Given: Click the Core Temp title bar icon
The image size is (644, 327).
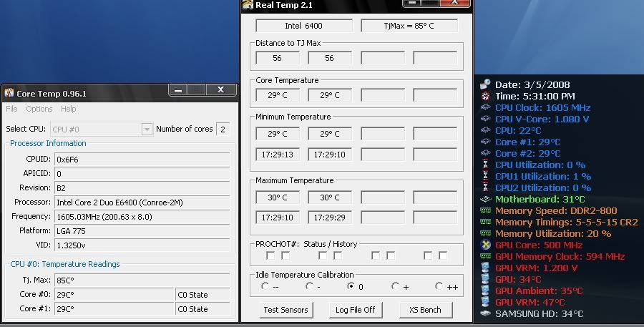Looking at the screenshot, I should click(9, 93).
